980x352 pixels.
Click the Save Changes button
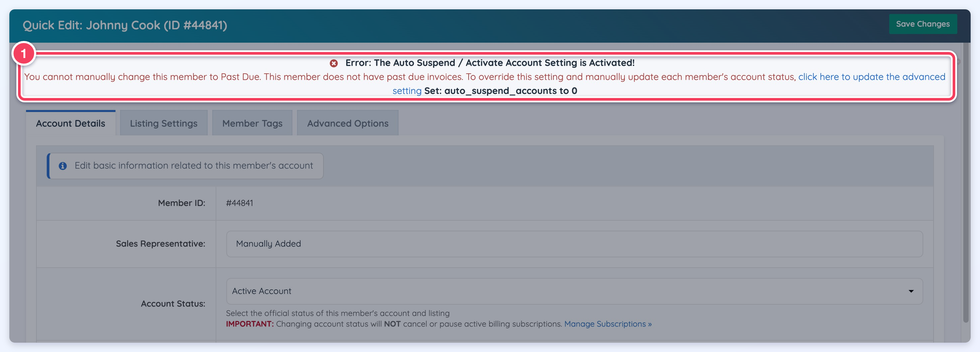[923, 24]
